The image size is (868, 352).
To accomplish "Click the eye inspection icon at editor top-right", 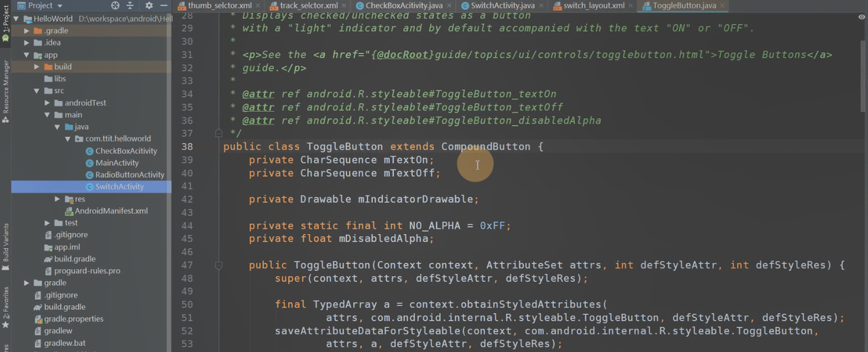I will click(861, 17).
